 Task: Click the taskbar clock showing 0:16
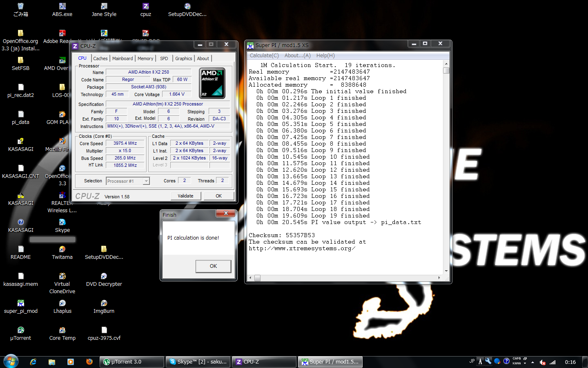(x=570, y=362)
